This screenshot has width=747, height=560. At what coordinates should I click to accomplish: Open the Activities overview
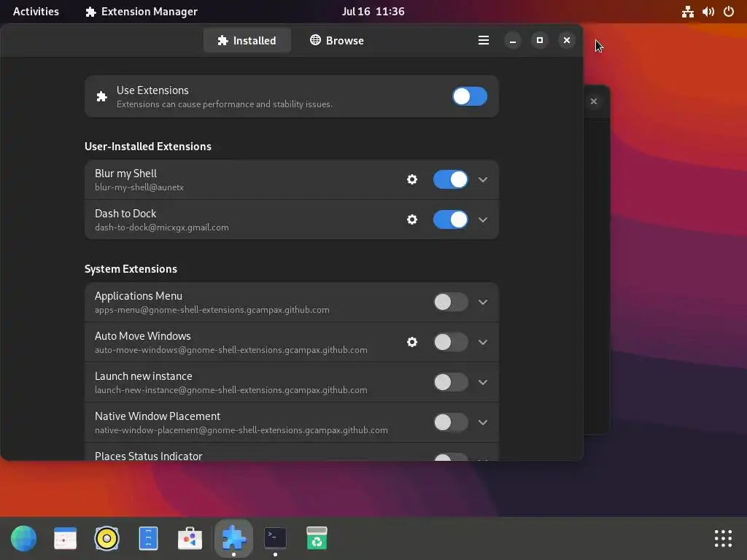coord(36,12)
